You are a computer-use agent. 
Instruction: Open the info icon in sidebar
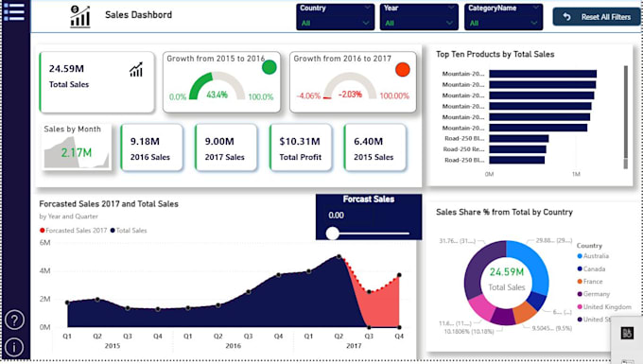(x=14, y=347)
